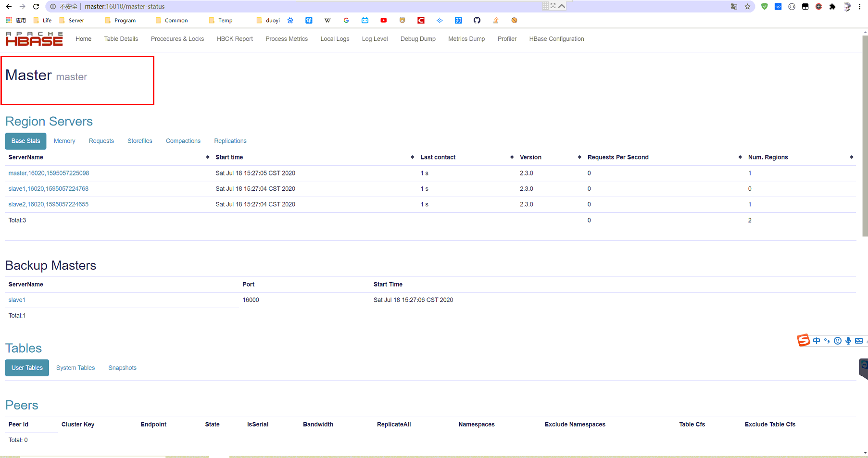Reload the master-status page
This screenshot has width=868, height=458.
[x=36, y=7]
